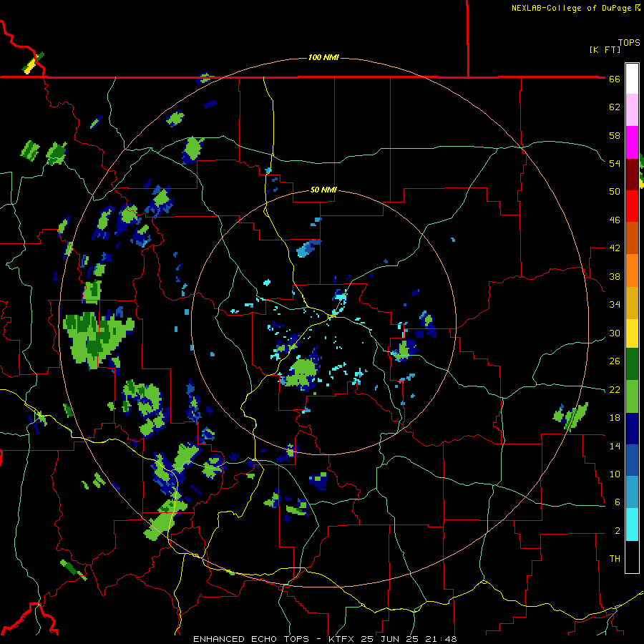644x644 pixels.
Task: Click the light pink legend swatch
Action: [632, 110]
